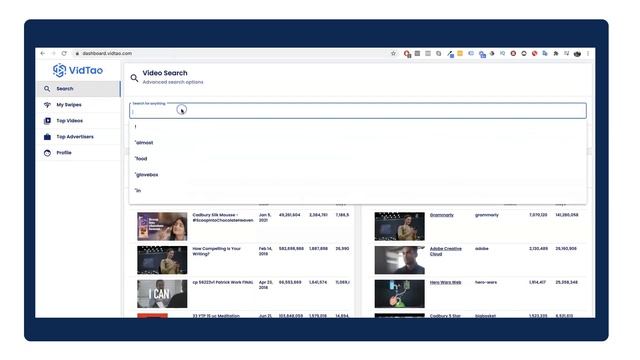Viewport: 640px width, 360px height.
Task: Open the Cadbury 5 Star advertiser link
Action: point(445,316)
